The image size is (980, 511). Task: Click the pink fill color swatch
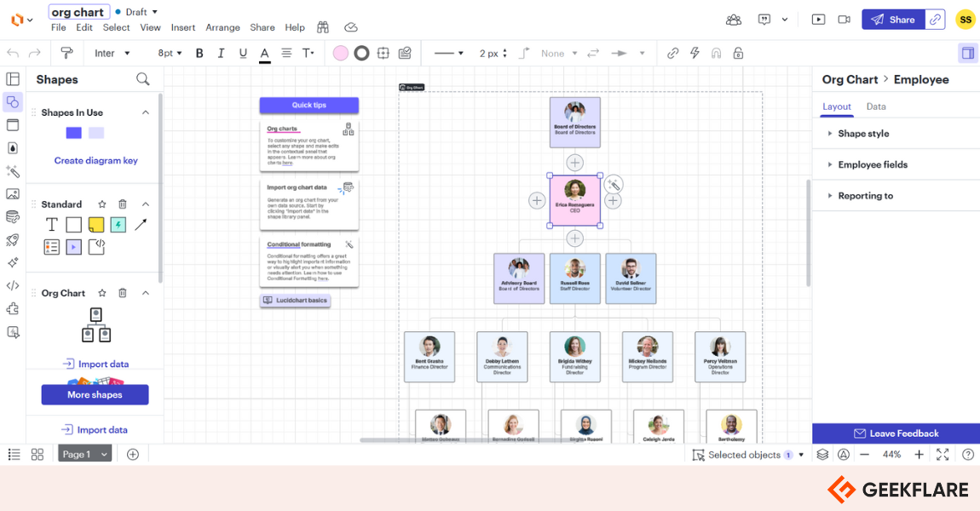click(341, 54)
